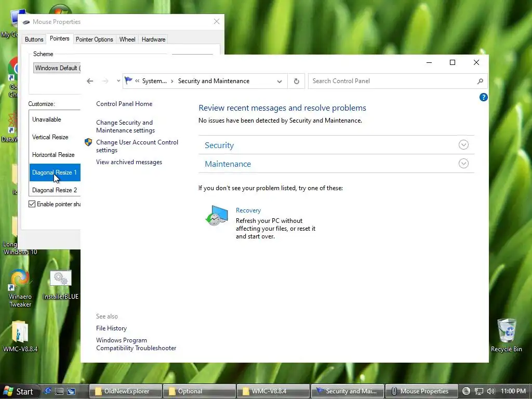Screen dimensions: 532x399
Task: Open the Recycle Bin
Action: 506,335
